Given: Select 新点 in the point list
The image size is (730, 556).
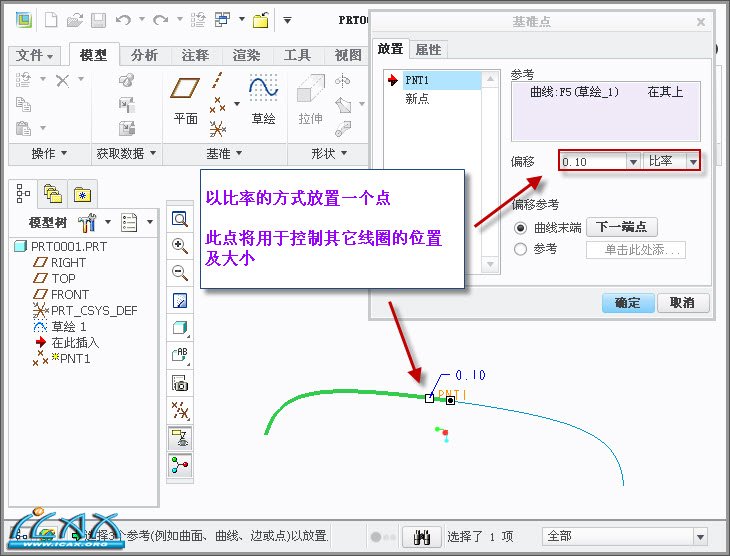Looking at the screenshot, I should [x=417, y=99].
